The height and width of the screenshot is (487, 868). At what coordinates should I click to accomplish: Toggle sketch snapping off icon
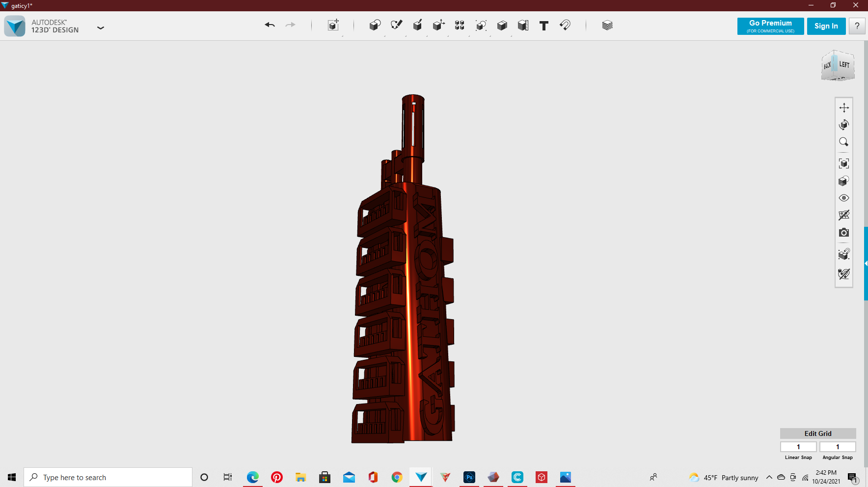[x=844, y=274]
